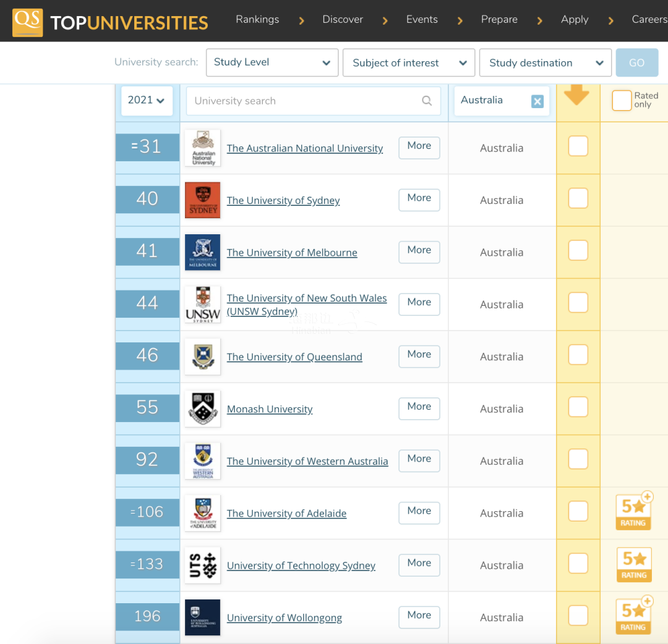Viewport: 668px width, 644px height.
Task: Open the Study destination dropdown
Action: pos(546,62)
